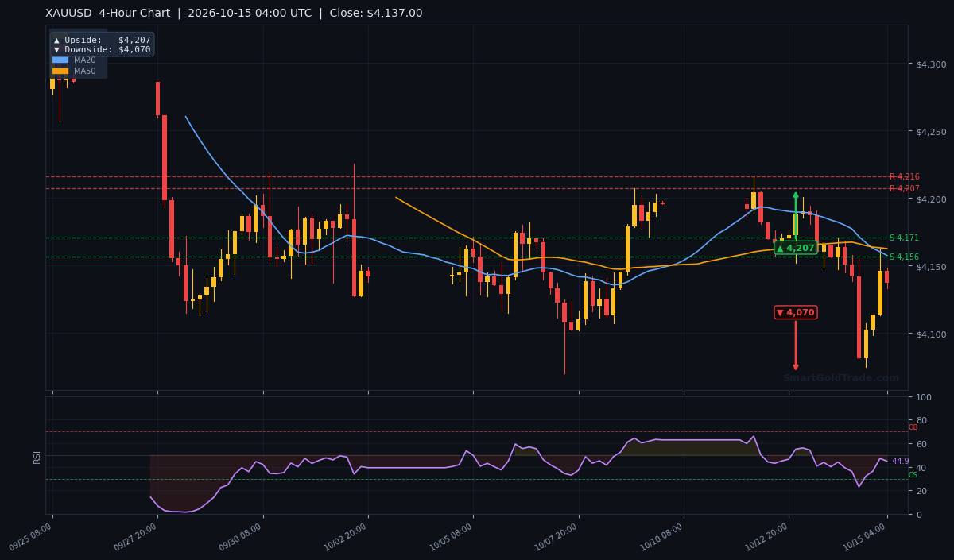Click the MA20 blue legend swatch
This screenshot has height=560, width=954.
(60, 60)
